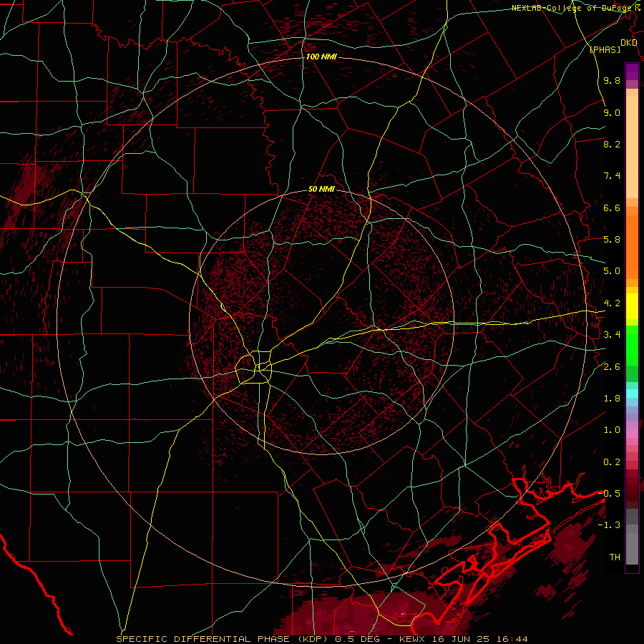Click the 16 JUN 25 16:44 timestamp
644x644 pixels.
[x=480, y=639]
